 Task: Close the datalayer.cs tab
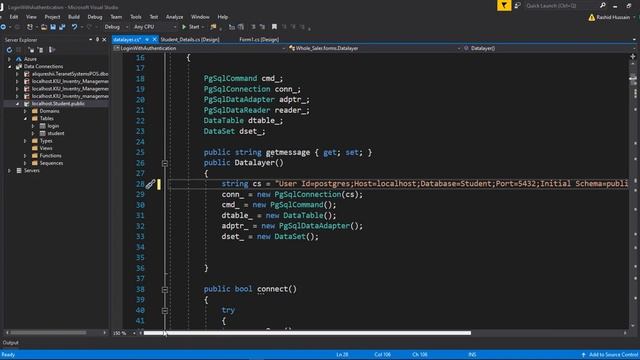tap(154, 40)
